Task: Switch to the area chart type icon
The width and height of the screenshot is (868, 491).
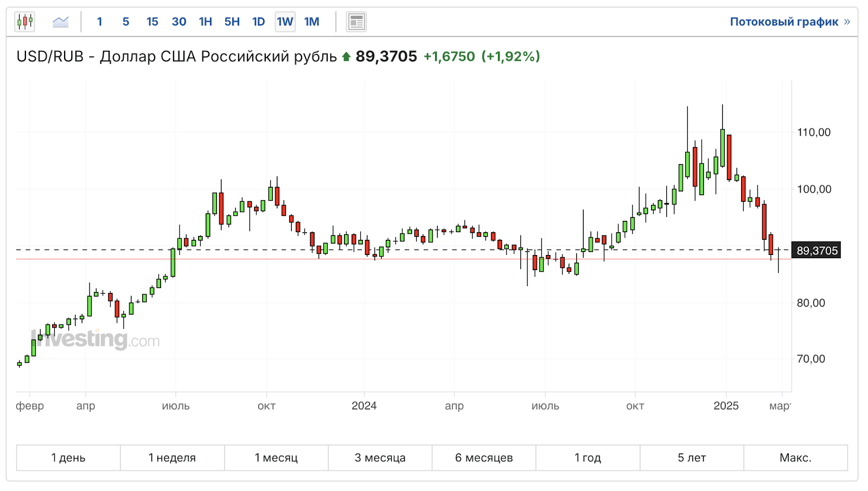Action: 60,22
